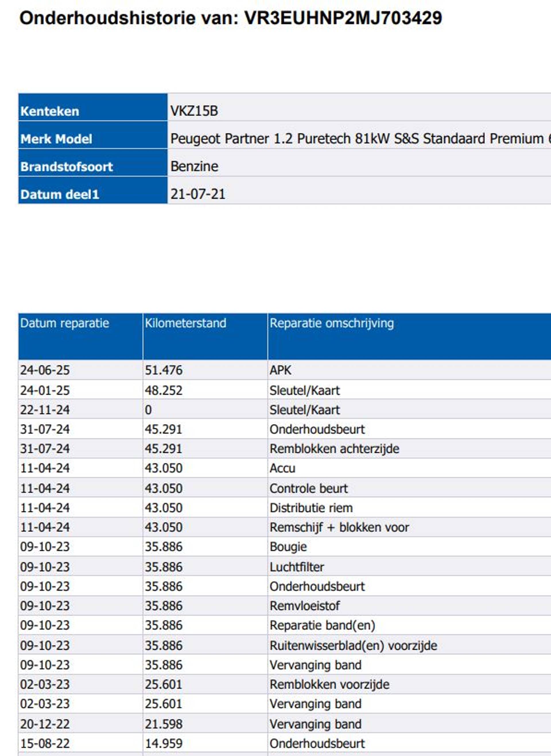Click mileage 48.252 in Sleutel/Kaart row
This screenshot has height=756, width=551.
[x=163, y=390]
